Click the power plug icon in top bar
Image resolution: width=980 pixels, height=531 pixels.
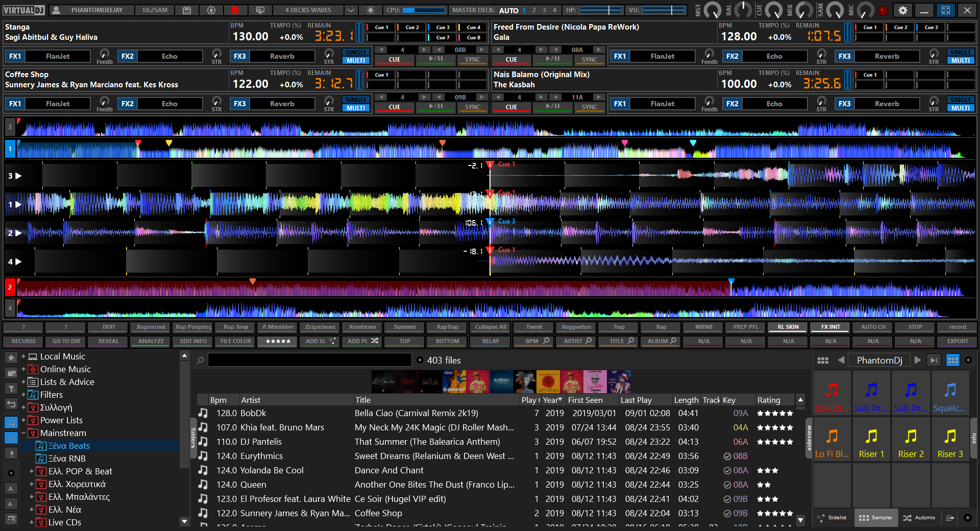[211, 10]
